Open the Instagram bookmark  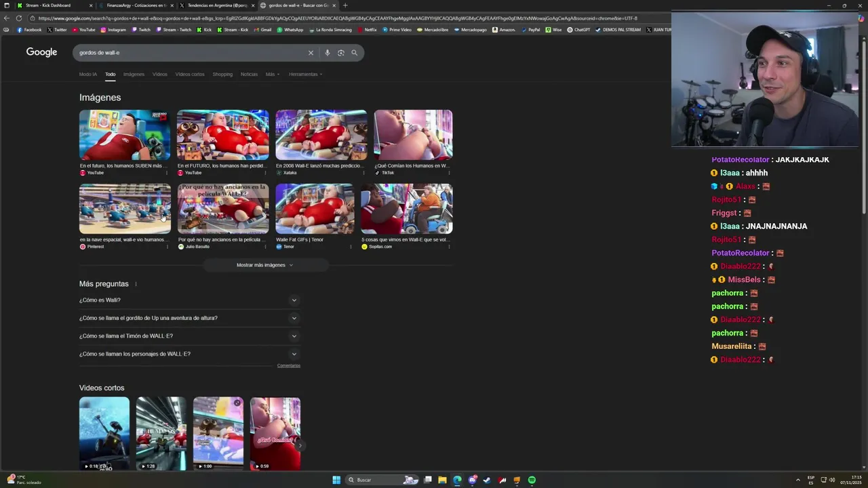(x=113, y=30)
